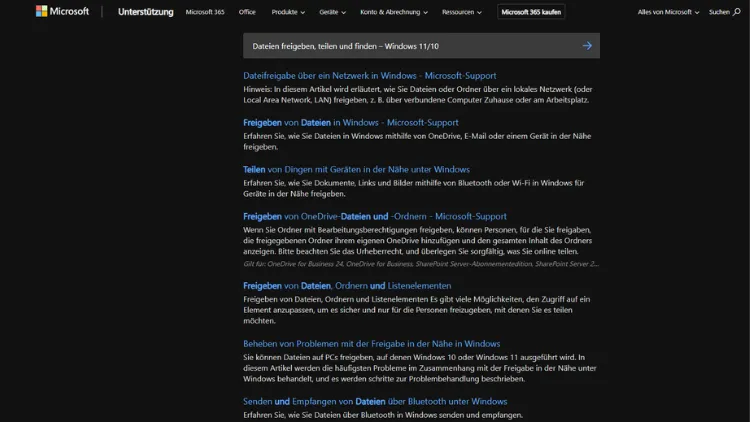The image size is (750, 422).
Task: Click text 'Gilt für: OneDrive for Business'
Action: click(421, 264)
